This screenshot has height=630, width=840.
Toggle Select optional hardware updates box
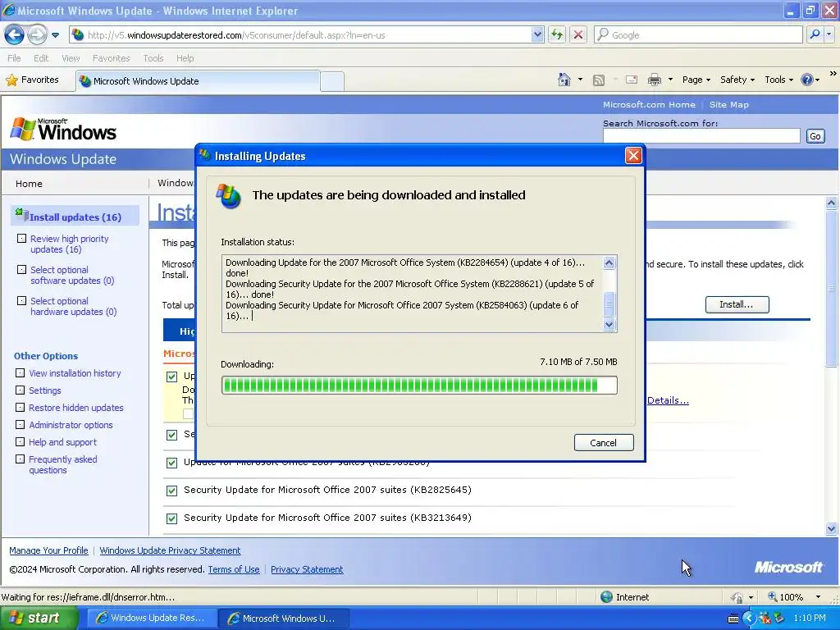coord(21,300)
